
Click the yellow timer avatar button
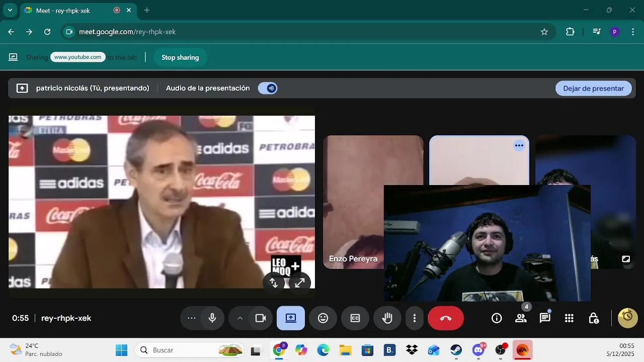click(x=627, y=318)
